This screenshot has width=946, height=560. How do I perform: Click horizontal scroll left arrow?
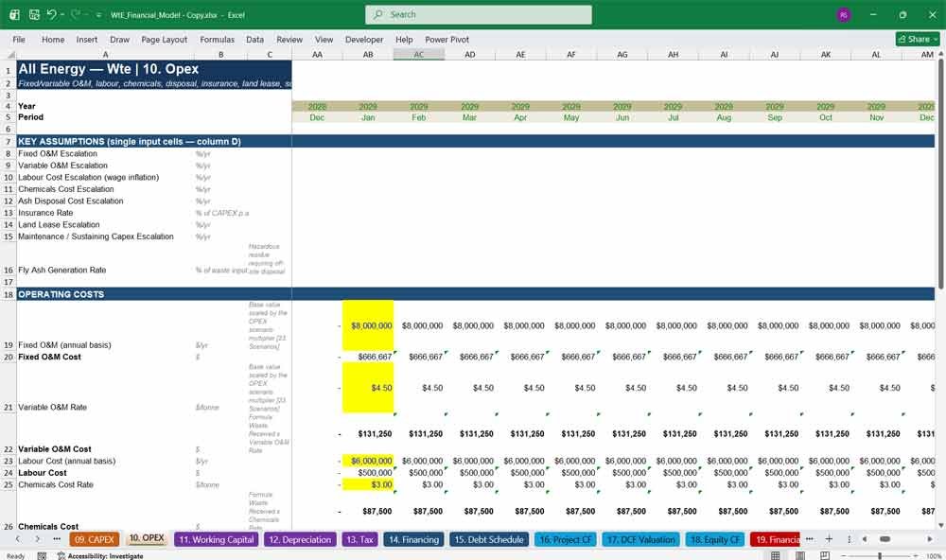[865, 539]
